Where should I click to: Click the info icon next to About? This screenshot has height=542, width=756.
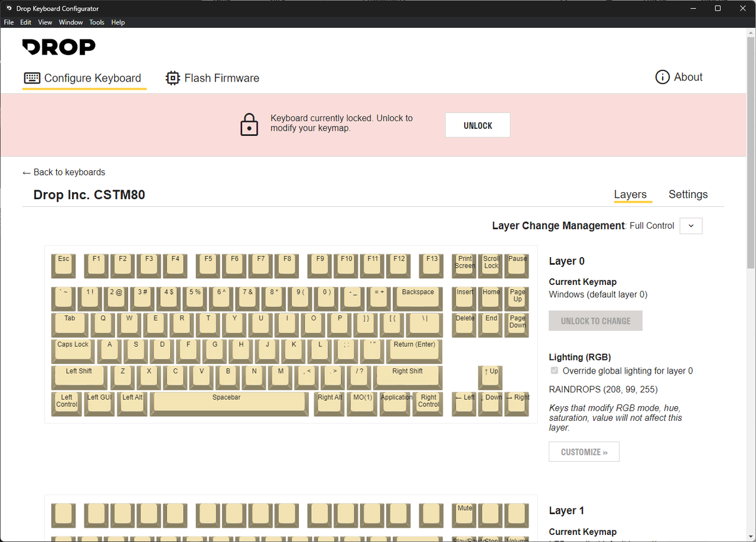[x=663, y=77]
